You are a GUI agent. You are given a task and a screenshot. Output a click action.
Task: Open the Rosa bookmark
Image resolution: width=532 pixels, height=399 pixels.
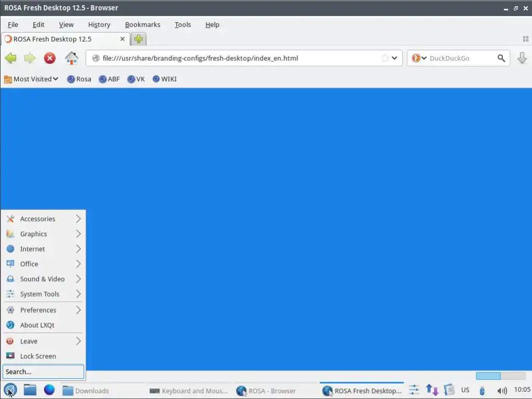pos(79,79)
